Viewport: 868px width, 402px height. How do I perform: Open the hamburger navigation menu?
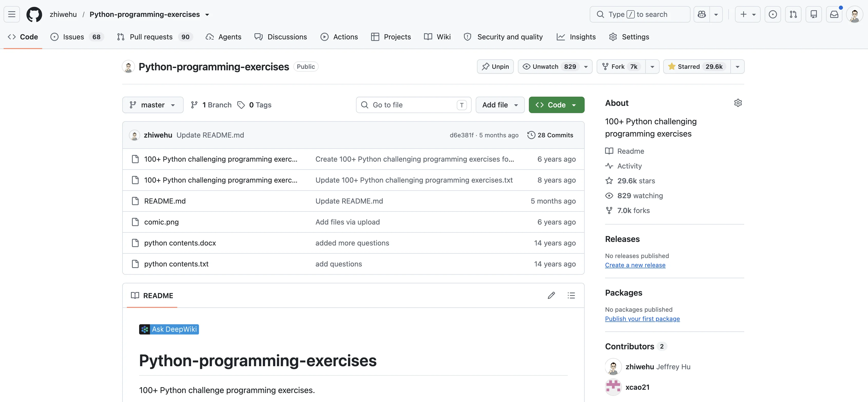[x=12, y=14]
